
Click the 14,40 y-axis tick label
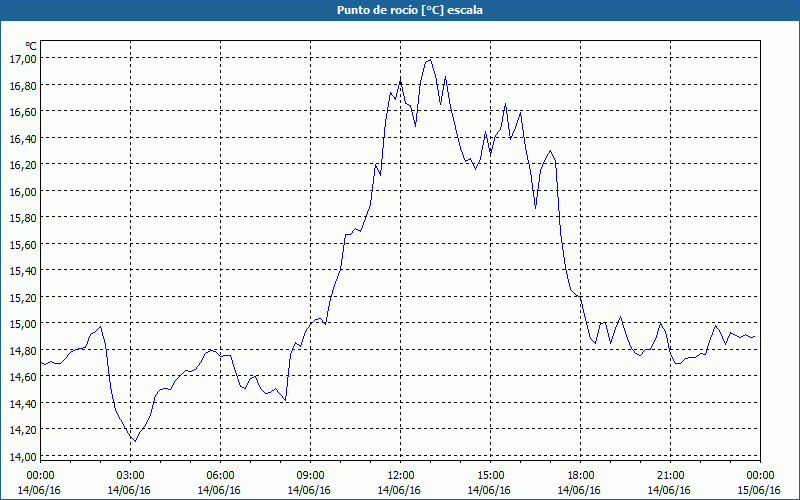coord(23,404)
